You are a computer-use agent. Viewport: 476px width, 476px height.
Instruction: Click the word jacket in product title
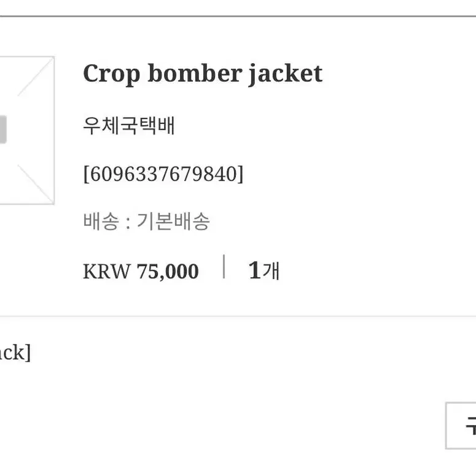286,75
